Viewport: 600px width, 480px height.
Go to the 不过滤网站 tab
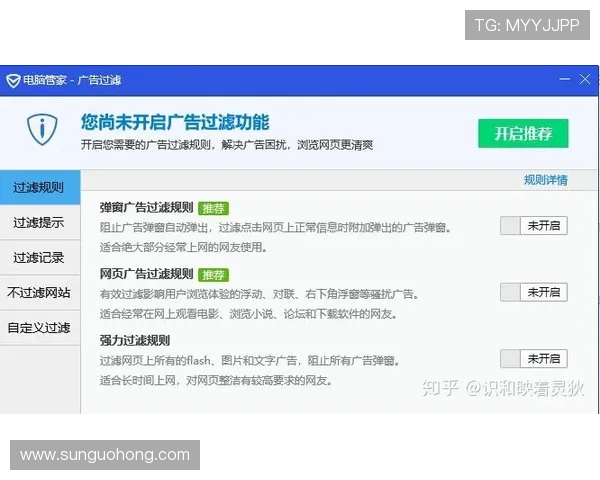click(x=40, y=293)
